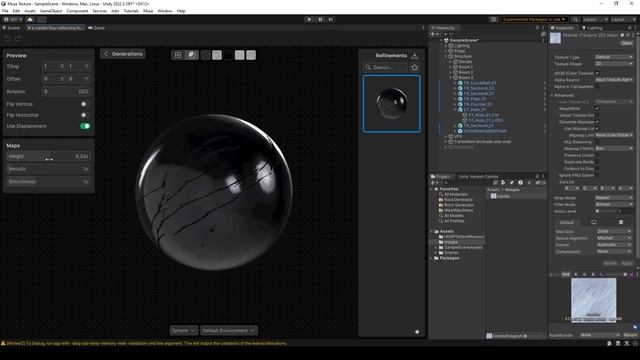
Task: Click the scene search icon in Hierarchy toolbar
Action: click(x=543, y=34)
